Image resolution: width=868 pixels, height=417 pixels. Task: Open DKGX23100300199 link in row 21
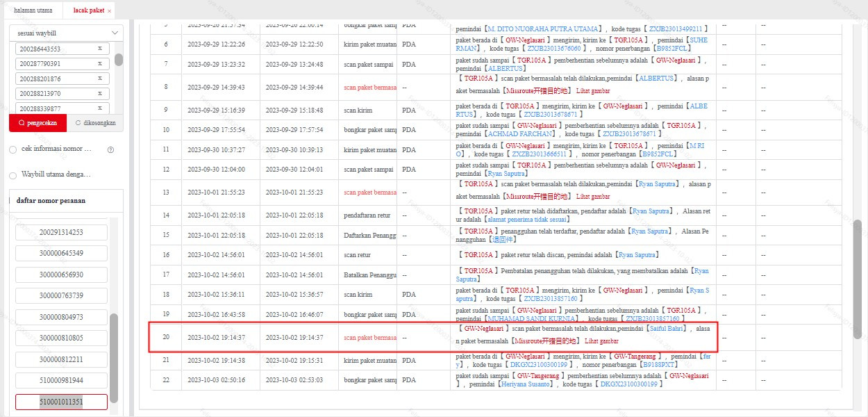(540, 364)
